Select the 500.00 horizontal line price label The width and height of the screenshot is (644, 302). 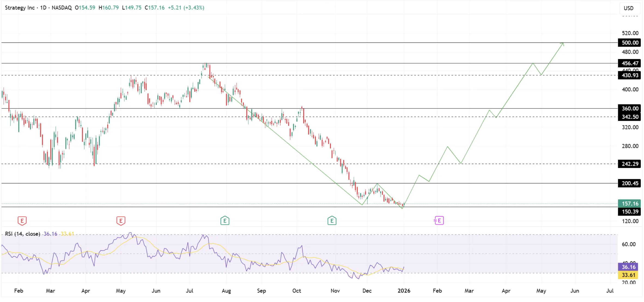click(629, 43)
